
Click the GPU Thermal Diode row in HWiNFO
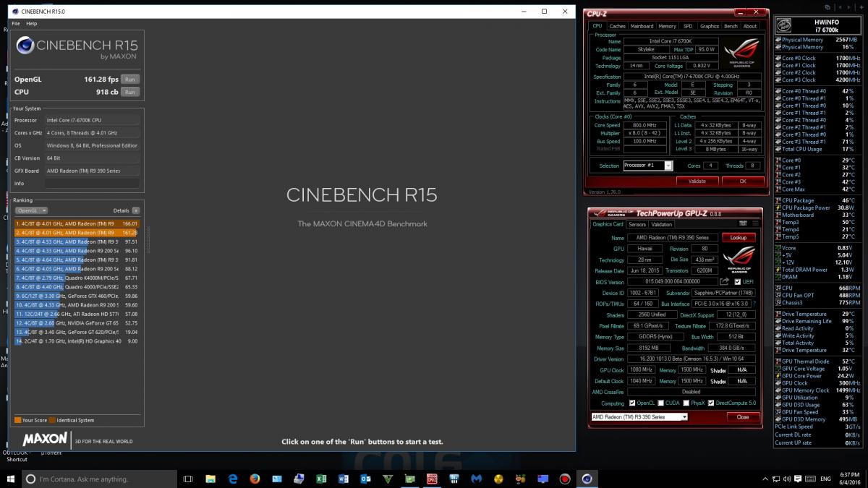point(820,361)
